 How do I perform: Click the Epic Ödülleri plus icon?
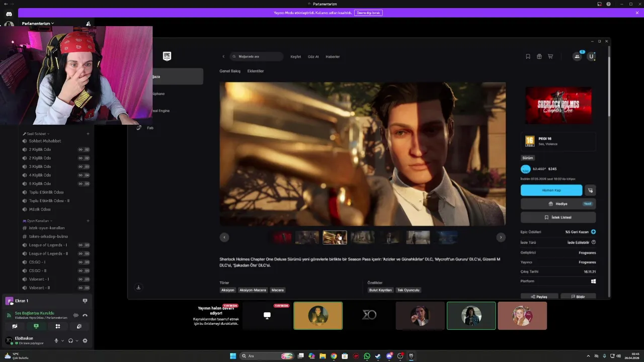pos(594,232)
